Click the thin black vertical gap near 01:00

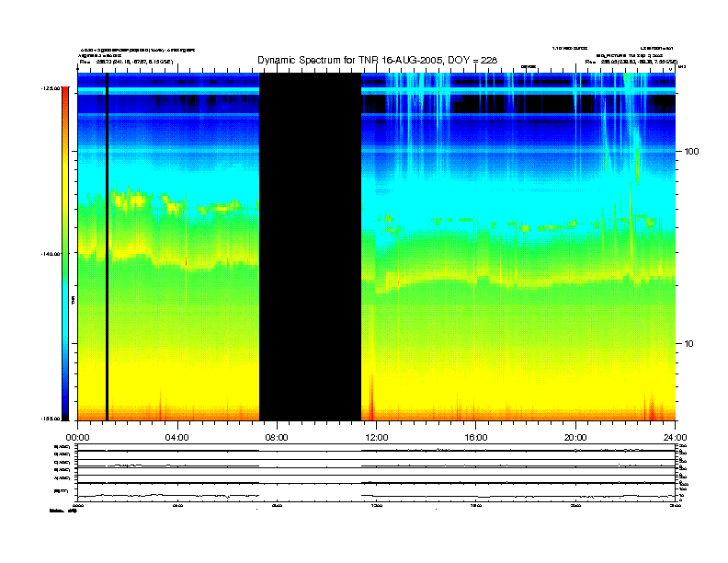pos(107,247)
